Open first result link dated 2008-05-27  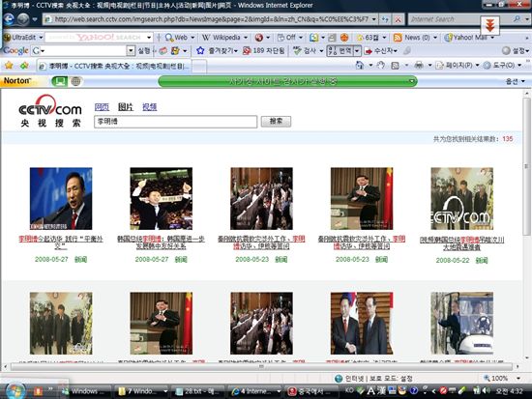point(61,242)
